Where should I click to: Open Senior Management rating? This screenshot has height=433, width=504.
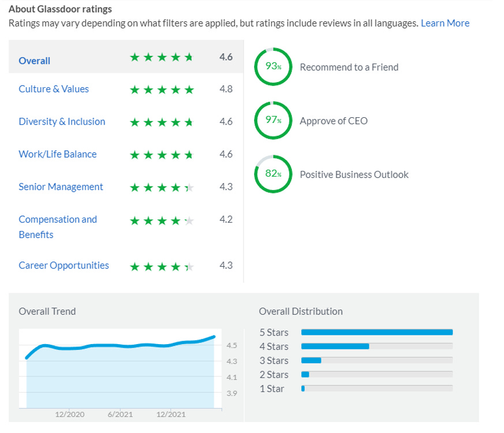coord(61,186)
